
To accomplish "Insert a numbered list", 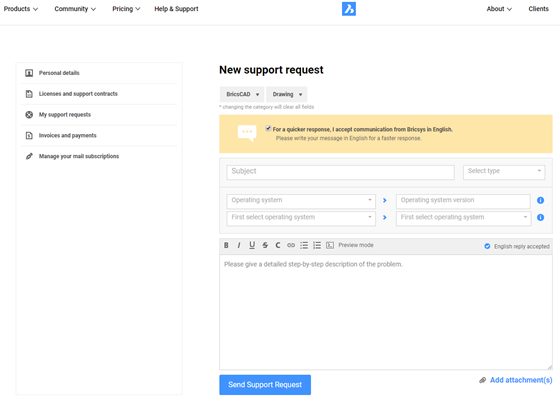I will tap(317, 245).
